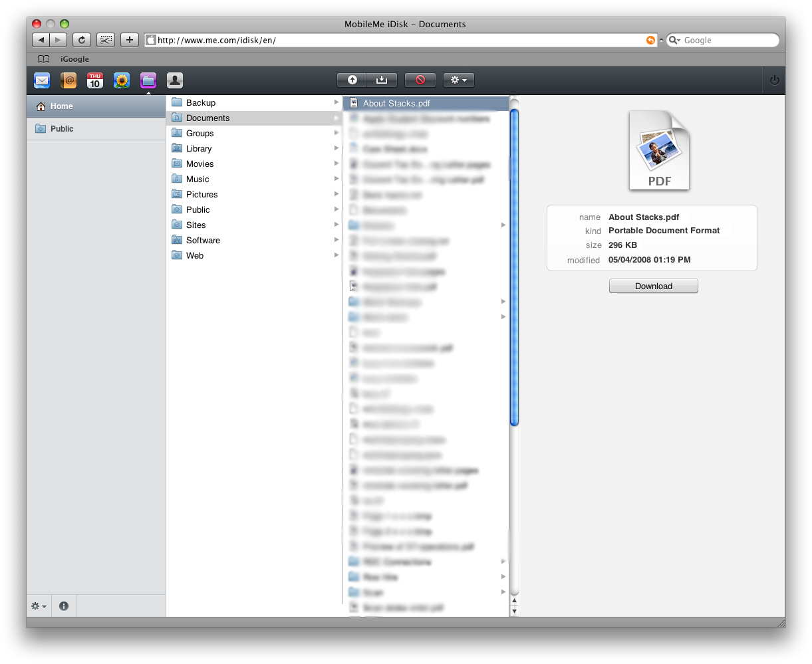Click the delete prohibition icon
The height and width of the screenshot is (664, 812).
point(419,80)
